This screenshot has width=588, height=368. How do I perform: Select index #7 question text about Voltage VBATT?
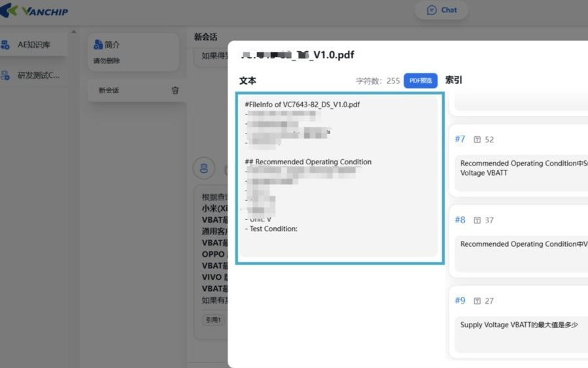coord(524,168)
